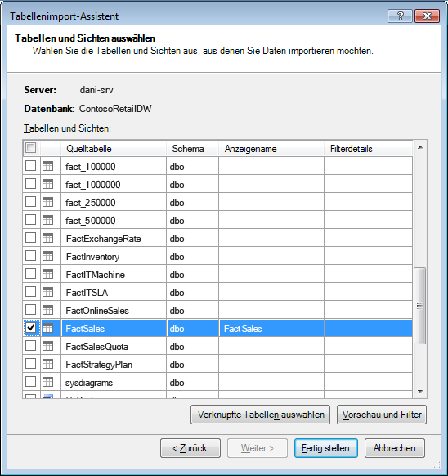448x476 pixels.
Task: Enable the FactInventory checkbox
Action: (x=30, y=256)
